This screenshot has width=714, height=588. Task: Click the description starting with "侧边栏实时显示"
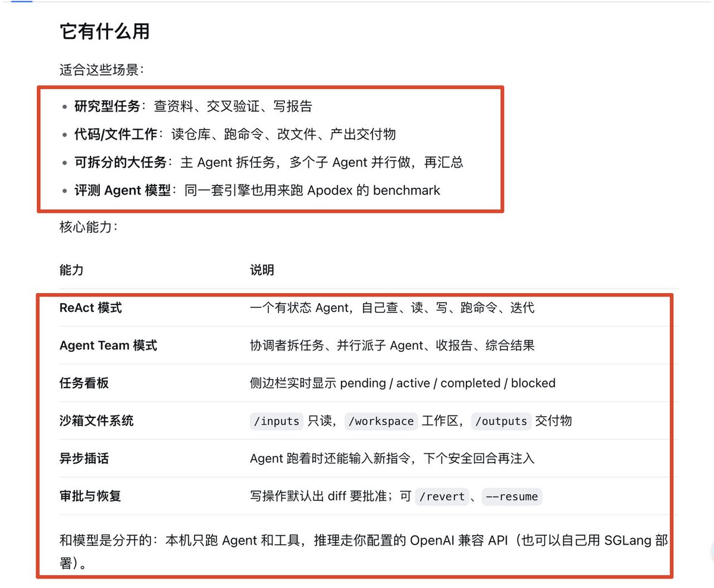[403, 383]
